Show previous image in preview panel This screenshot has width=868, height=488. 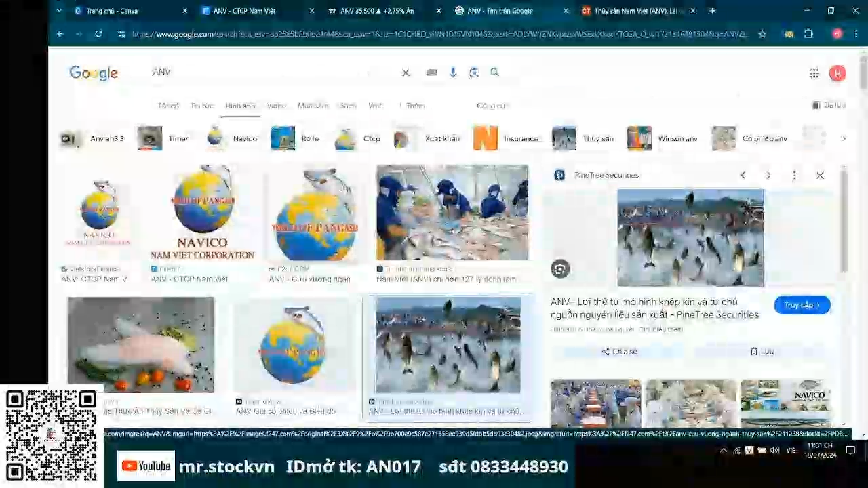point(743,175)
